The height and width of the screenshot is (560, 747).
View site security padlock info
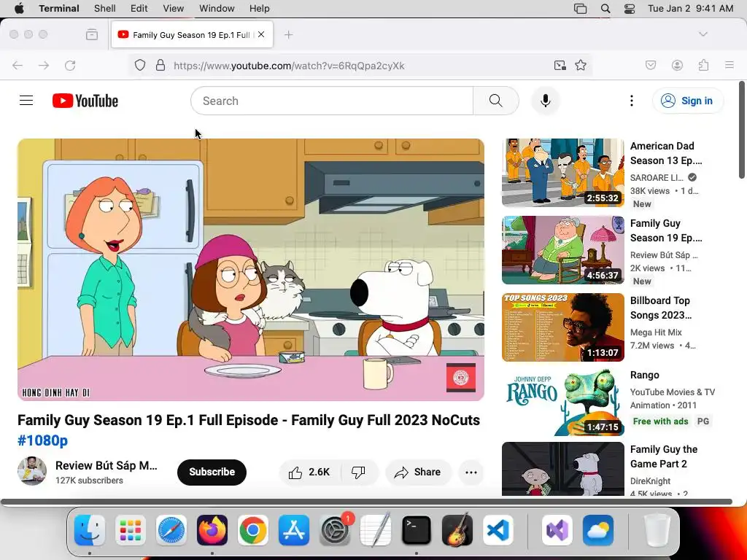point(160,65)
